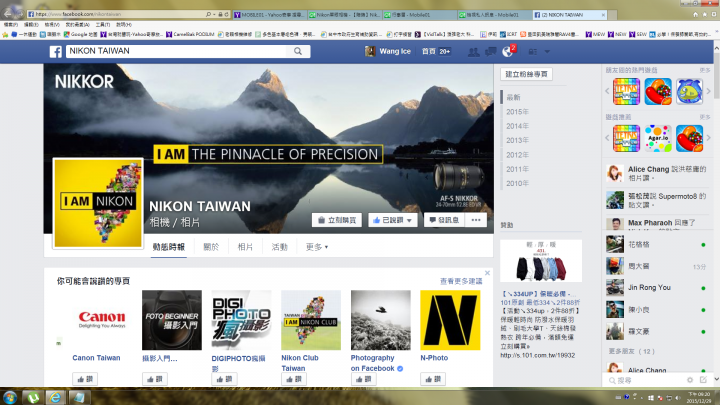The image size is (720, 405).
Task: Open chat with Jin Rong You
Action: (656, 287)
